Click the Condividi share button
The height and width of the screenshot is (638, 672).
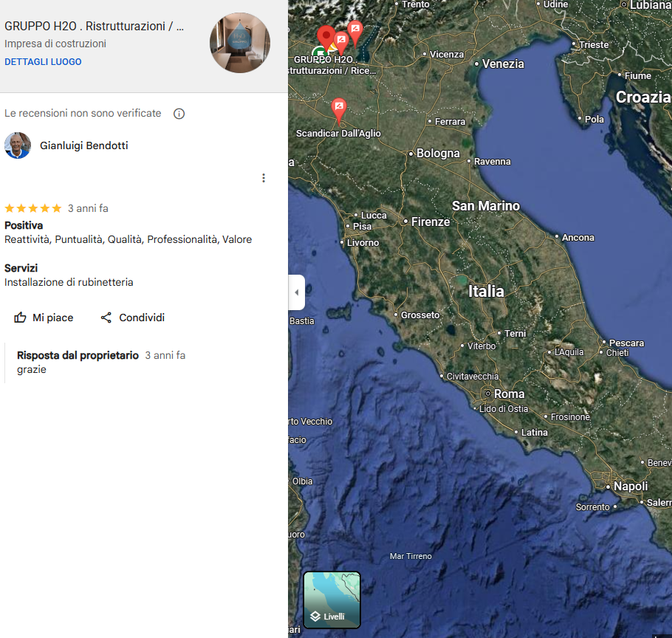[132, 318]
